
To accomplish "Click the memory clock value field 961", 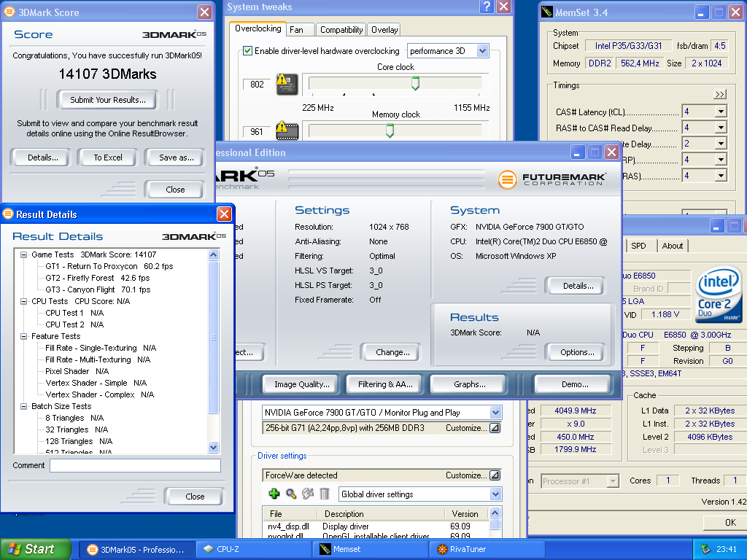I will tap(257, 132).
